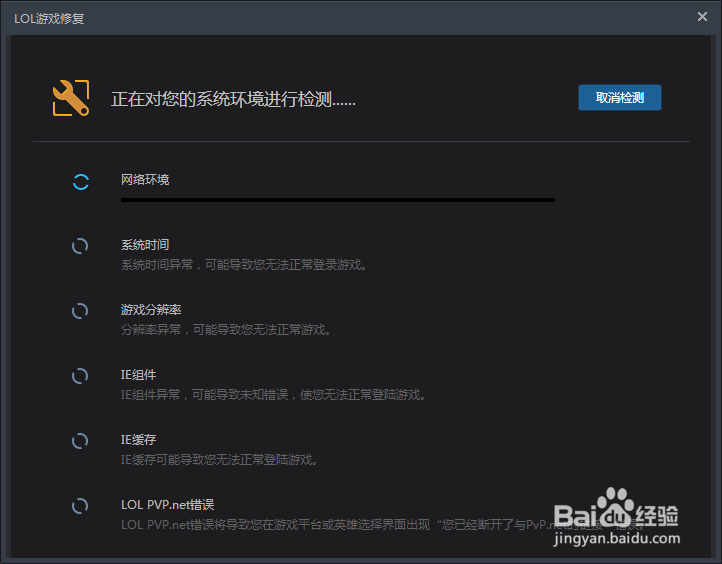Click the IE组件异常 description text

pos(274,395)
